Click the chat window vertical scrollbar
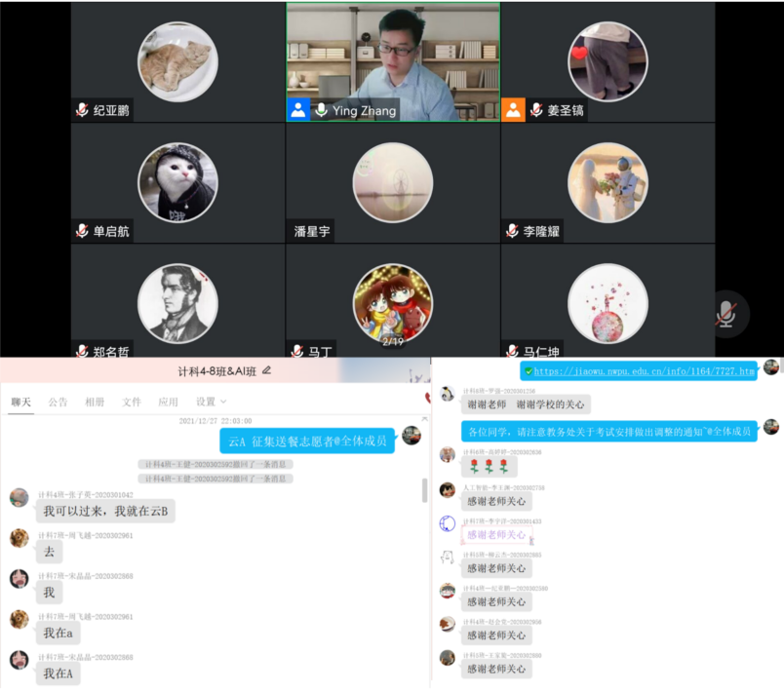 click(423, 490)
